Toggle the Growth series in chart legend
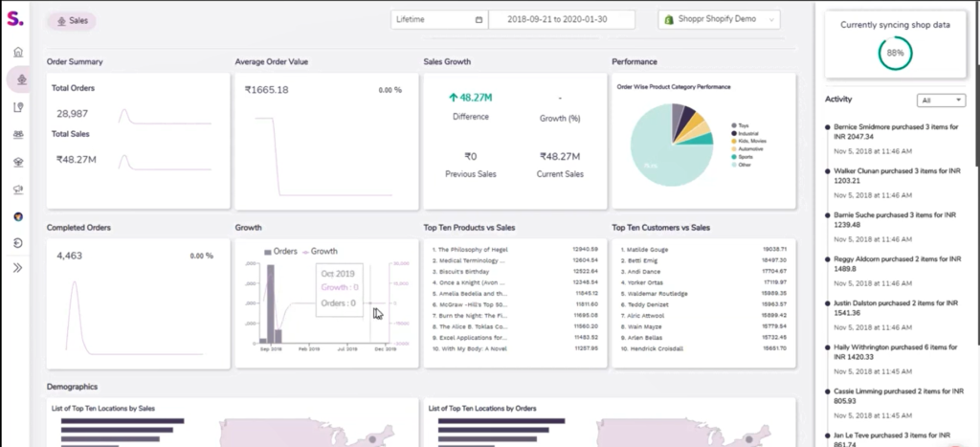 coord(319,251)
